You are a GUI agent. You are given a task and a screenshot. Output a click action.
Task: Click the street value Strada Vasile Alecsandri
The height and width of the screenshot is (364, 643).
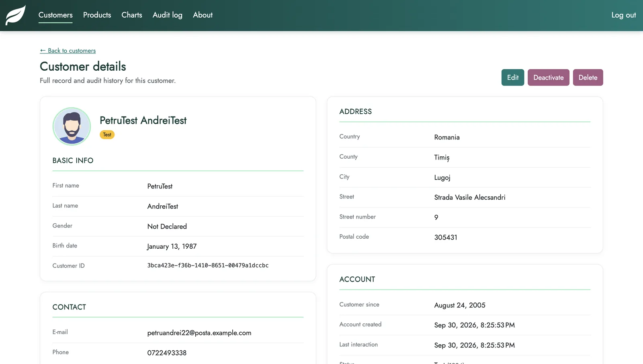tap(470, 197)
